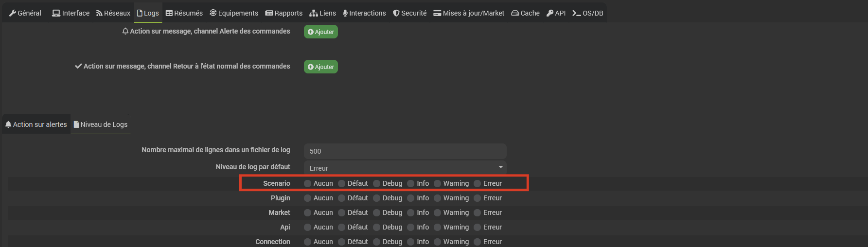Image resolution: width=868 pixels, height=247 pixels.
Task: Choose Aucun for Market logs
Action: point(307,212)
